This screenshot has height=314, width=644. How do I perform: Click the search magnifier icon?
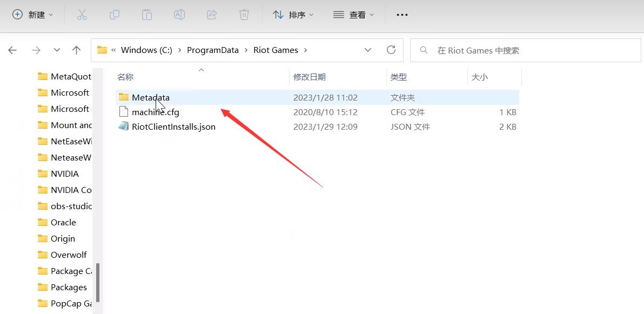point(424,50)
